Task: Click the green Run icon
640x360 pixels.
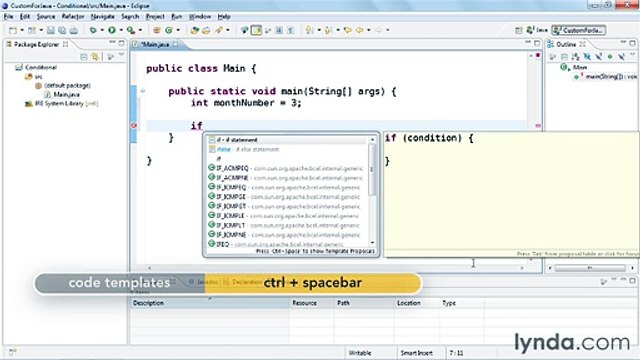Action: point(111,30)
